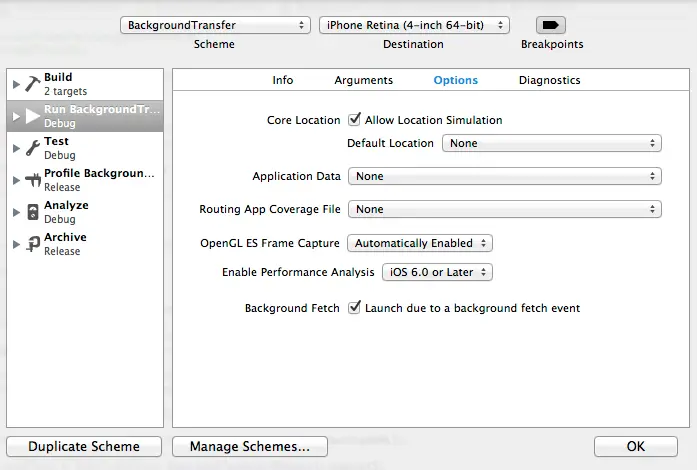The height and width of the screenshot is (470, 697).
Task: Click the Archive icon in sidebar
Action: point(32,244)
